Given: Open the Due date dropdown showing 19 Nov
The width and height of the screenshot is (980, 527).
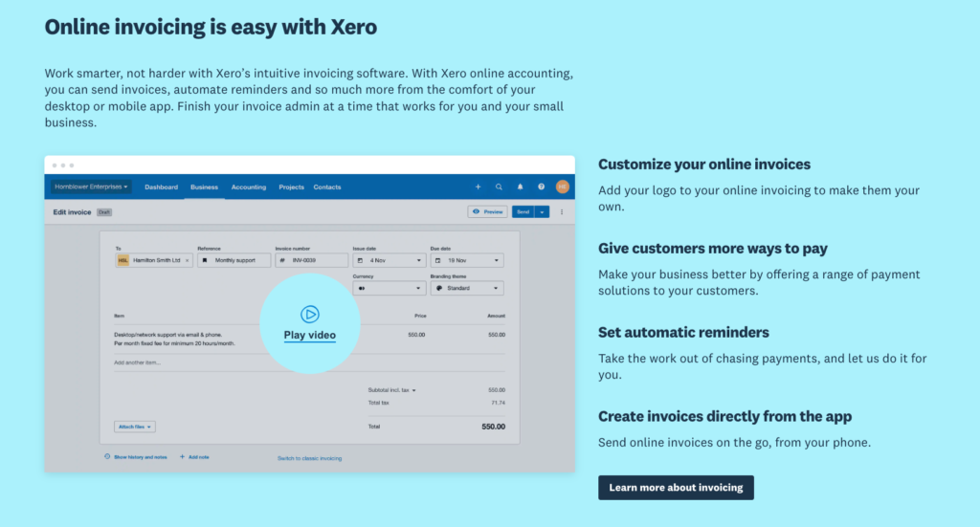Looking at the screenshot, I should point(466,260).
